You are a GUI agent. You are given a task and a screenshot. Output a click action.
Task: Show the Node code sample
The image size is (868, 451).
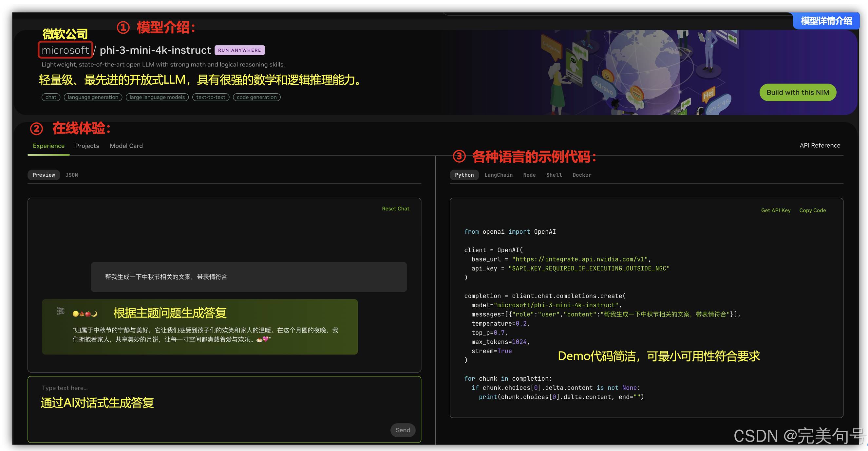coord(529,175)
